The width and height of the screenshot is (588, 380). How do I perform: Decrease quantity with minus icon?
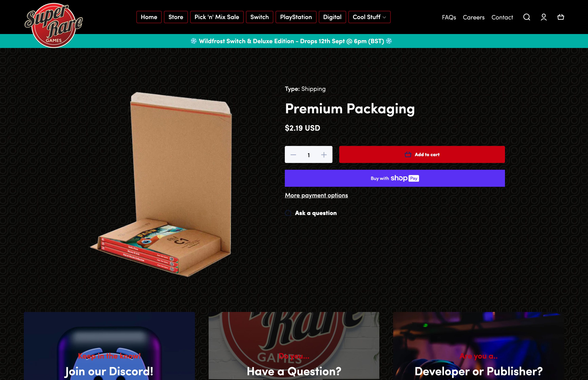pos(293,155)
